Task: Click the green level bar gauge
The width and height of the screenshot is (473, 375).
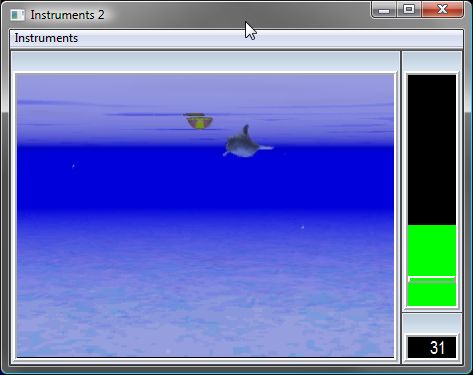Action: (x=432, y=190)
